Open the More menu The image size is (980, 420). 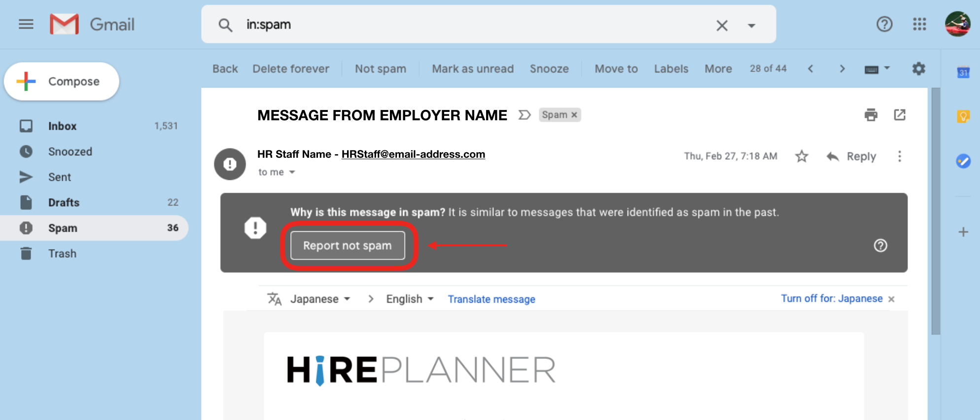(x=718, y=69)
